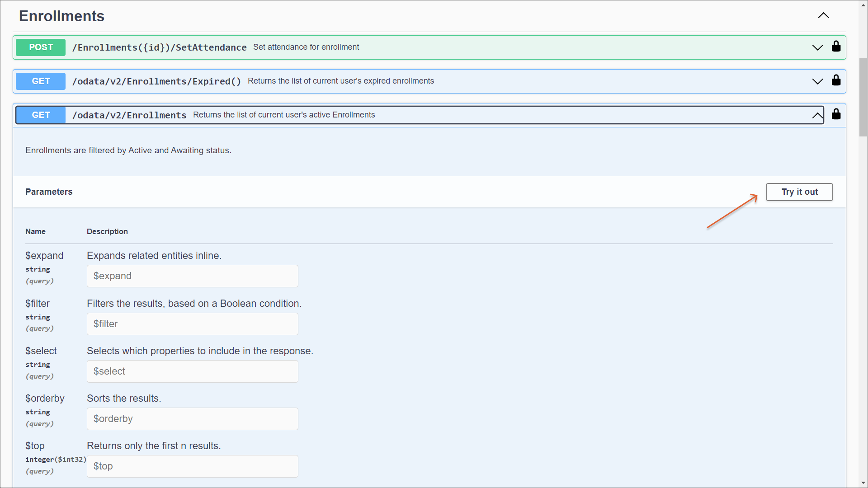Click into the $top input field

[192, 466]
